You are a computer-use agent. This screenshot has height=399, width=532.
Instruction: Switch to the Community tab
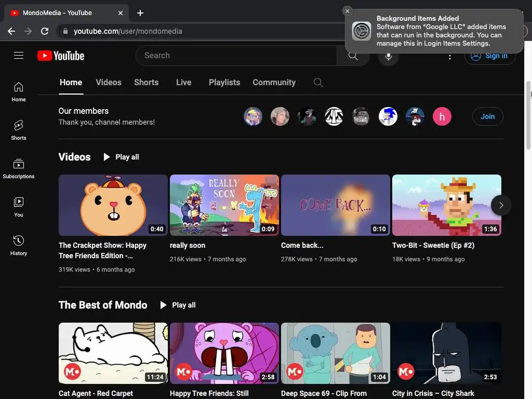pos(274,83)
